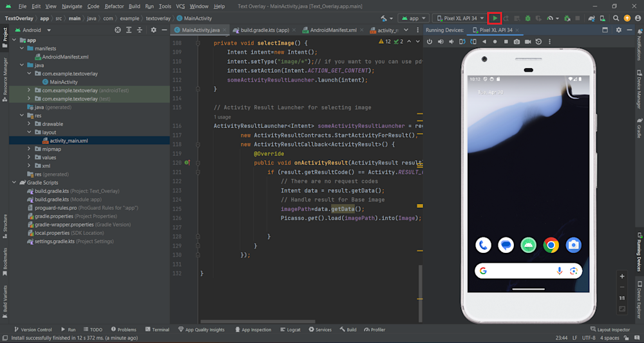Open Layout Inspector tool window
Screen dimensions: 644x343
click(x=610, y=329)
